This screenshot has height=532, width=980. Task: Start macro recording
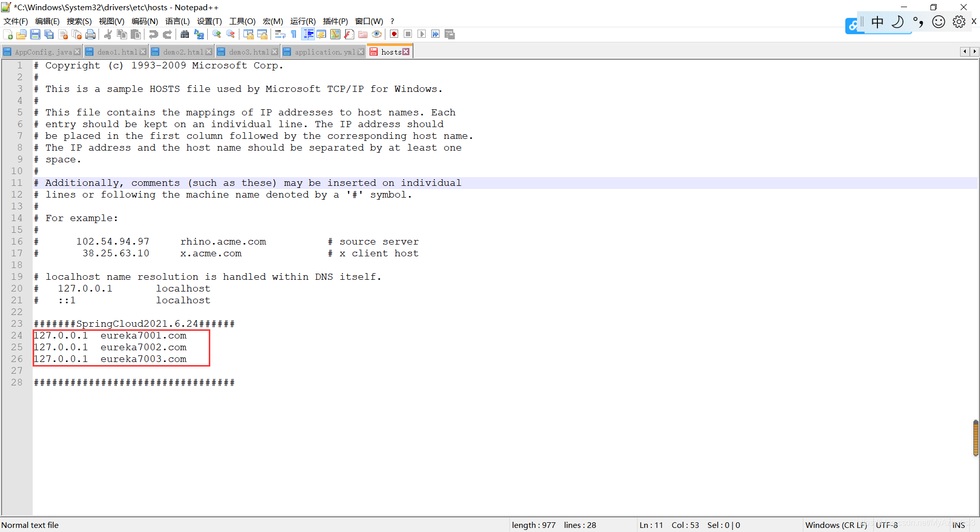tap(394, 34)
